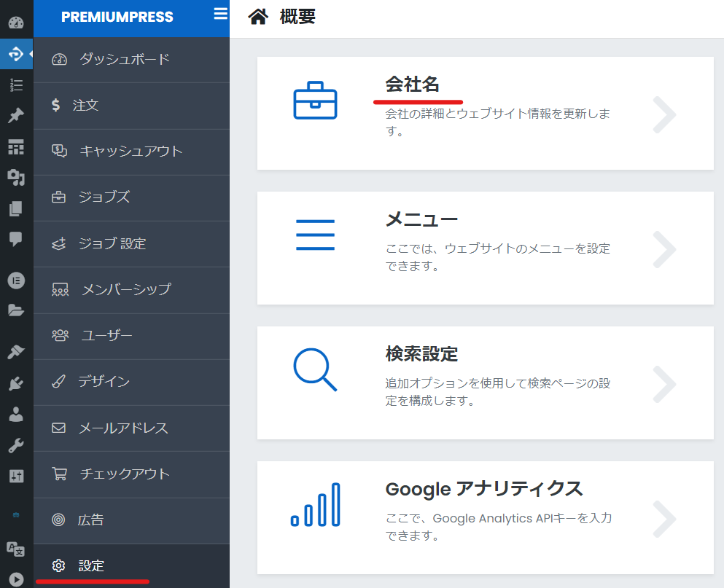
Task: Click the people group icon beside ユーザー
Action: pyautogui.click(x=60, y=336)
